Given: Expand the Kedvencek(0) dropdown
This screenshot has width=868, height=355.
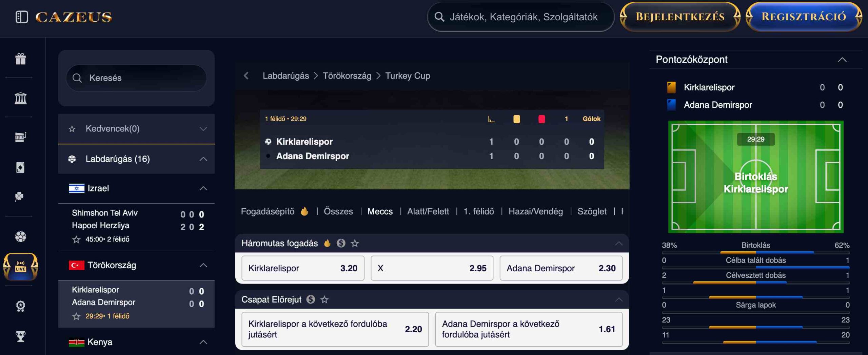Looking at the screenshot, I should pyautogui.click(x=136, y=129).
